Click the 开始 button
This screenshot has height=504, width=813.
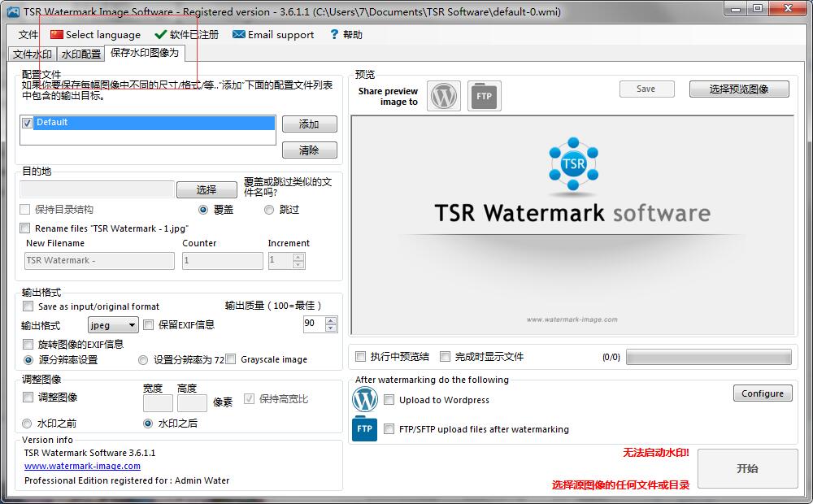747,468
